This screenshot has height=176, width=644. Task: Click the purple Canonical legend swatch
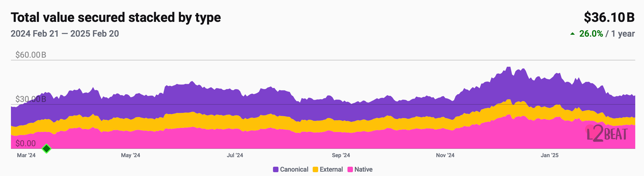click(x=276, y=169)
